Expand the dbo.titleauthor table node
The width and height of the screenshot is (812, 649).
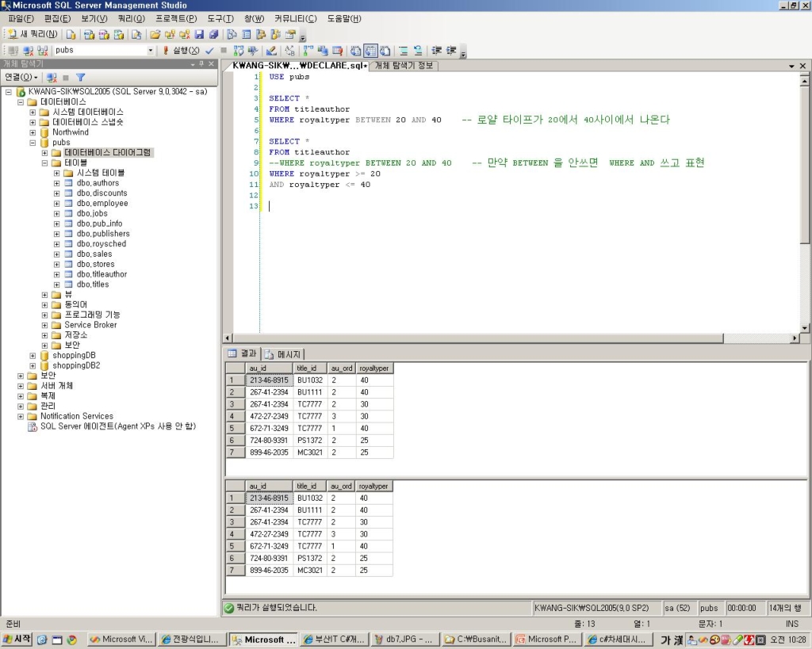(56, 274)
